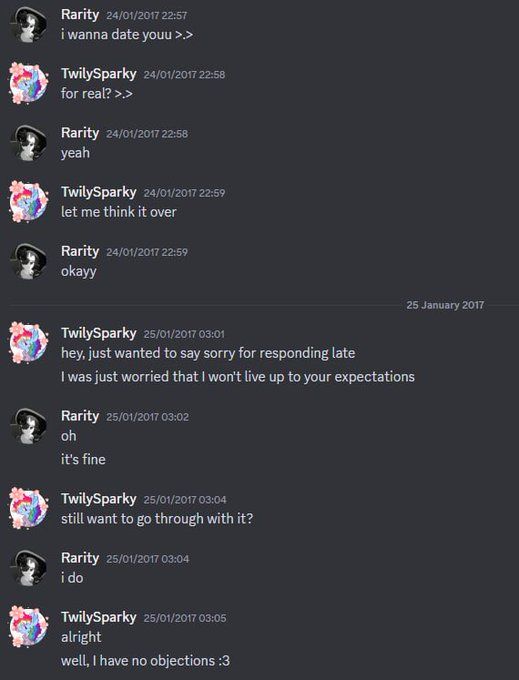
Task: Open TwilySparky's username above "still want to go through"
Action: [99, 499]
